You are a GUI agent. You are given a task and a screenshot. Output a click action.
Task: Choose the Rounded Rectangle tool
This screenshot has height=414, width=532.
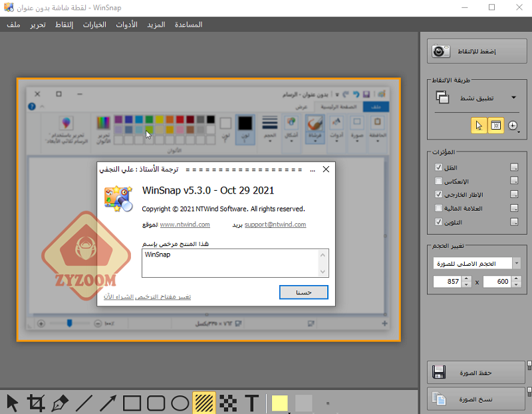coord(156,403)
